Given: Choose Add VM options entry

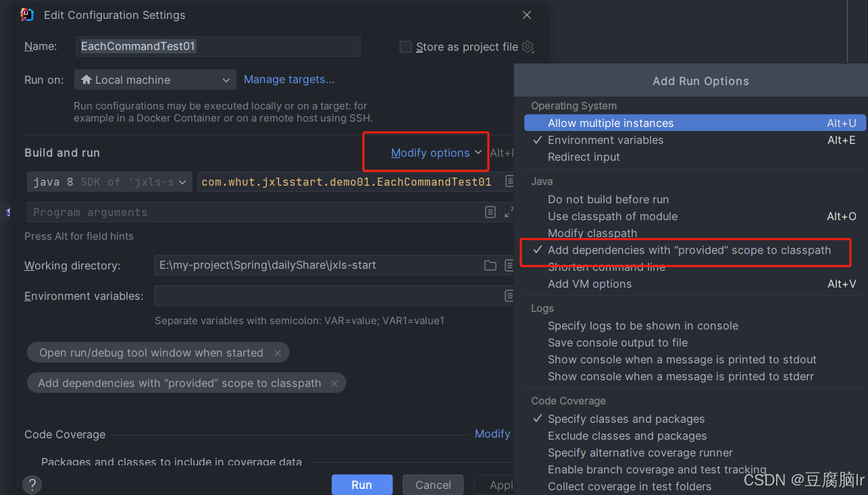Looking at the screenshot, I should click(x=695, y=284).
